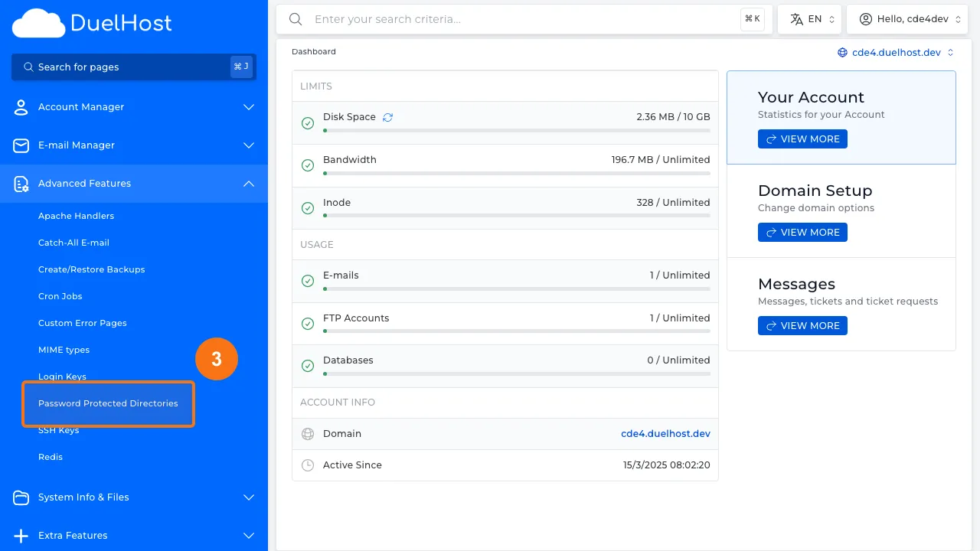Click the Disk Space refresh icon
This screenshot has height=551, width=980.
(x=387, y=117)
